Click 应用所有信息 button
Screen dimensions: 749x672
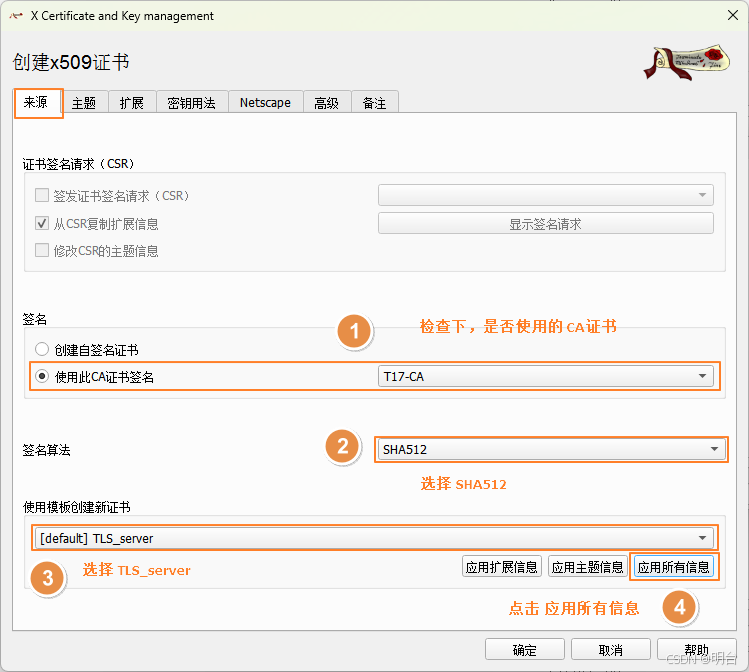(x=674, y=567)
